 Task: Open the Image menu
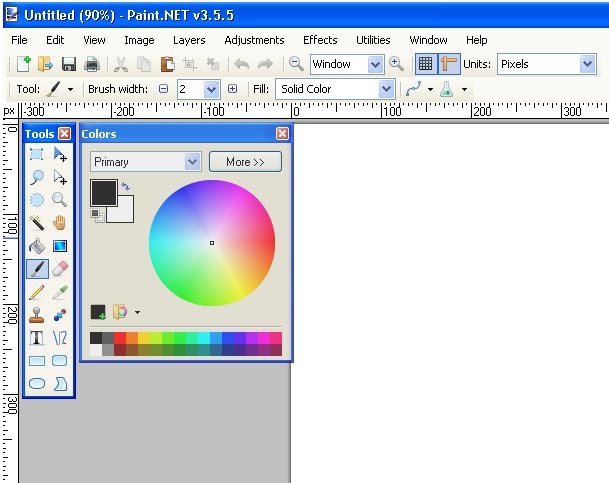tap(139, 40)
